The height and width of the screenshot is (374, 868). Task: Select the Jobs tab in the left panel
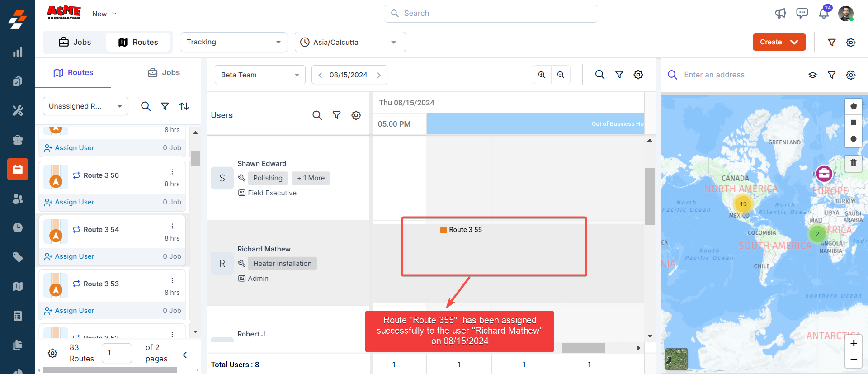(x=164, y=73)
